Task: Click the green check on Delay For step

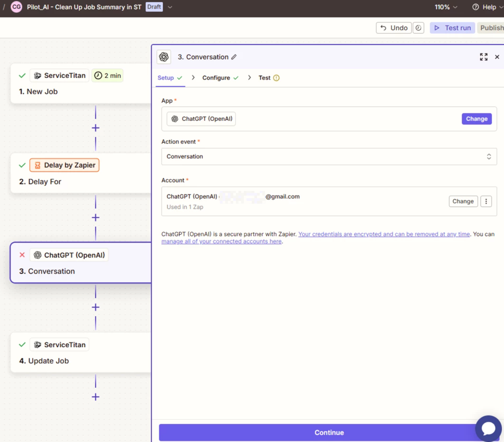Action: (22, 165)
